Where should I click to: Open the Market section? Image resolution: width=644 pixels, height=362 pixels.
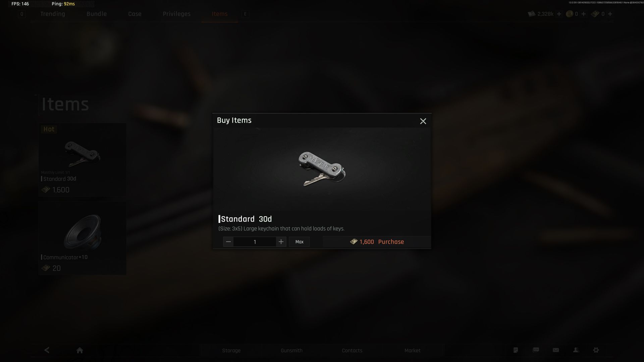[x=412, y=350]
